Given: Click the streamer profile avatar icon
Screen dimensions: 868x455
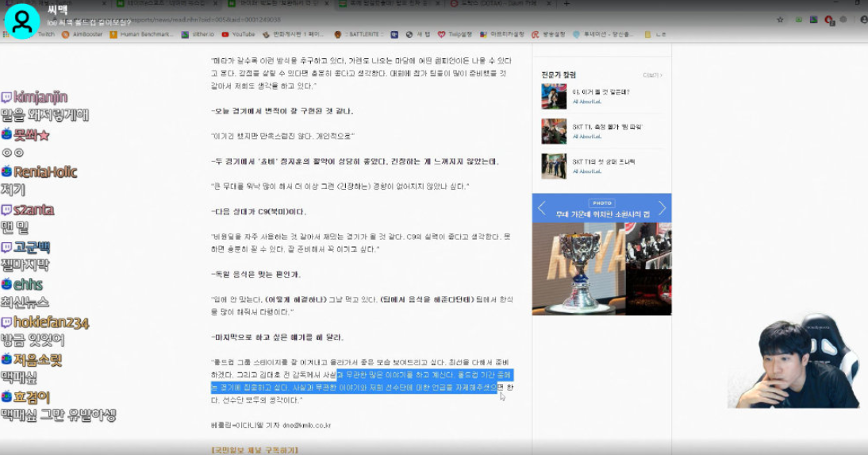Looking at the screenshot, I should pyautogui.click(x=22, y=21).
